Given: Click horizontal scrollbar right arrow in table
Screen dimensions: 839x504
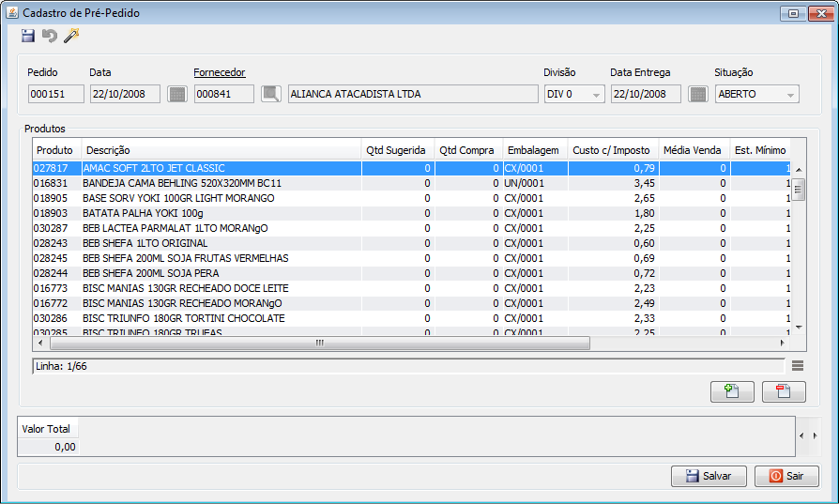Looking at the screenshot, I should [783, 343].
